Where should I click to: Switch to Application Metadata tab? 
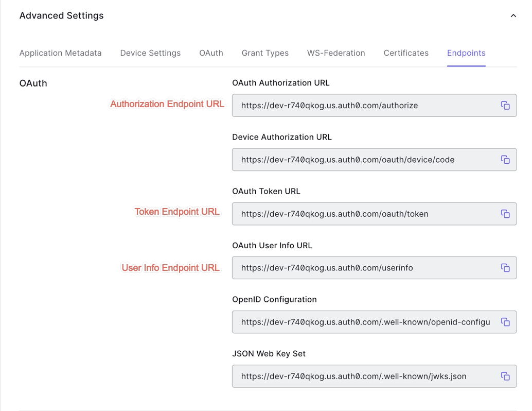pos(60,53)
